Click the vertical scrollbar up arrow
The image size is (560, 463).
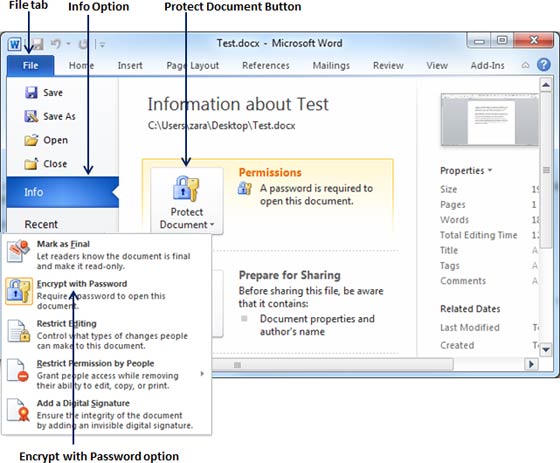pos(546,85)
